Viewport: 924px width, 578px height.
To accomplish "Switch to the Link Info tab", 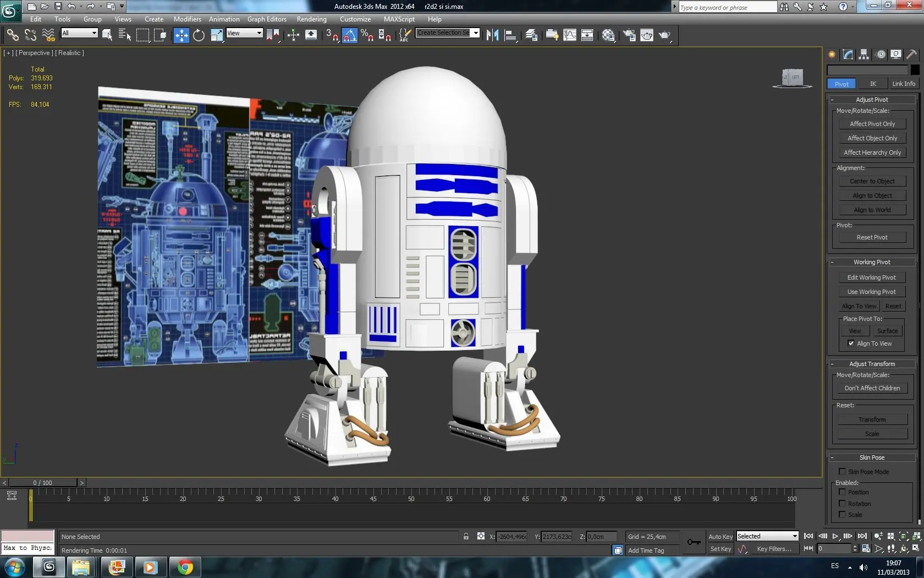I will tap(904, 84).
